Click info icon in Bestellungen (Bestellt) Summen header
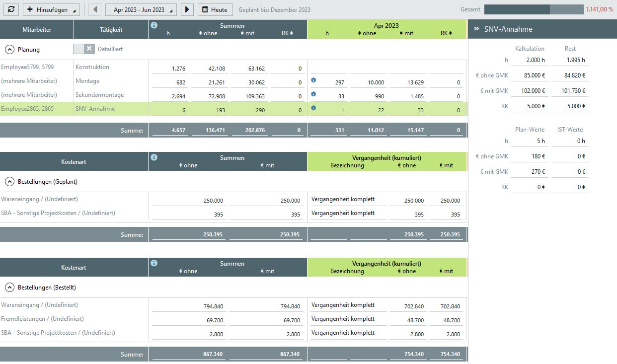 tap(154, 263)
